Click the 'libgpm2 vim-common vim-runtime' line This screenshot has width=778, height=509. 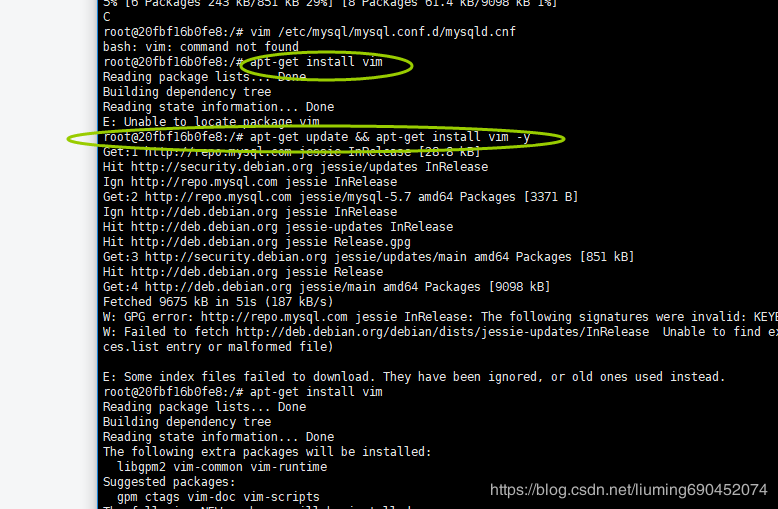coord(222,467)
